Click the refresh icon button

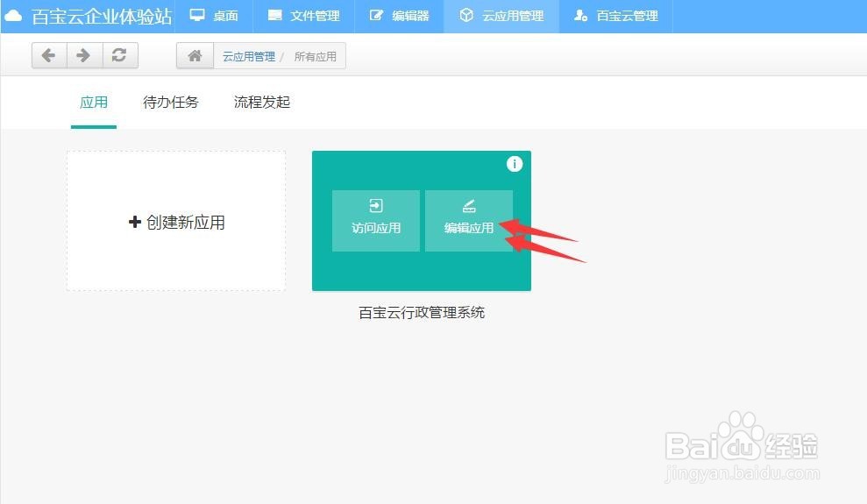click(x=119, y=55)
